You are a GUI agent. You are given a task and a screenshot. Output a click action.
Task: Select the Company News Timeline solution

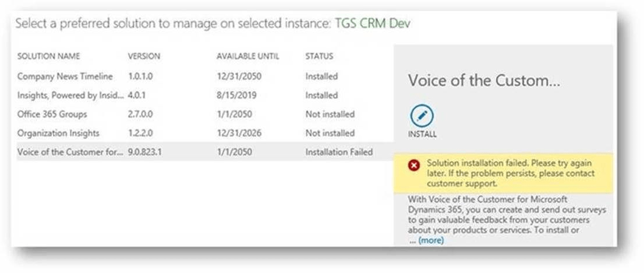[x=65, y=76]
